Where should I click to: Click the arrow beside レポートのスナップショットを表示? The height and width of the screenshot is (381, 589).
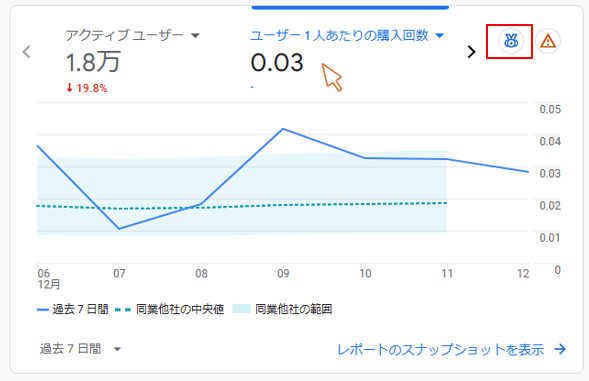click(x=560, y=349)
